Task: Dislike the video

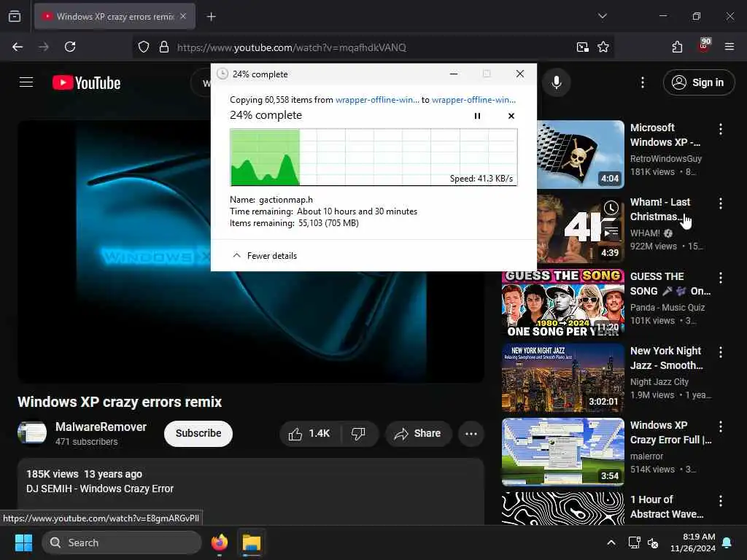Action: (359, 433)
